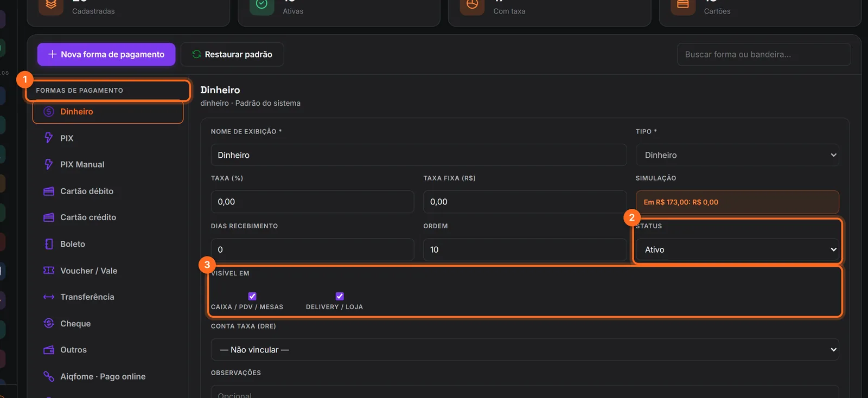Screen dimensions: 868x398
Task: Click the Voucher / Vale ticket icon
Action: [49, 270]
